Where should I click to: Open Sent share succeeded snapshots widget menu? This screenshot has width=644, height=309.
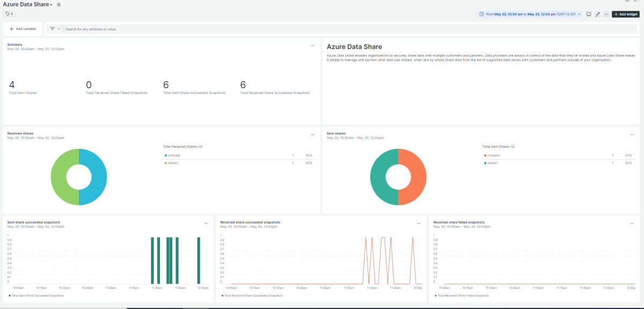[206, 223]
